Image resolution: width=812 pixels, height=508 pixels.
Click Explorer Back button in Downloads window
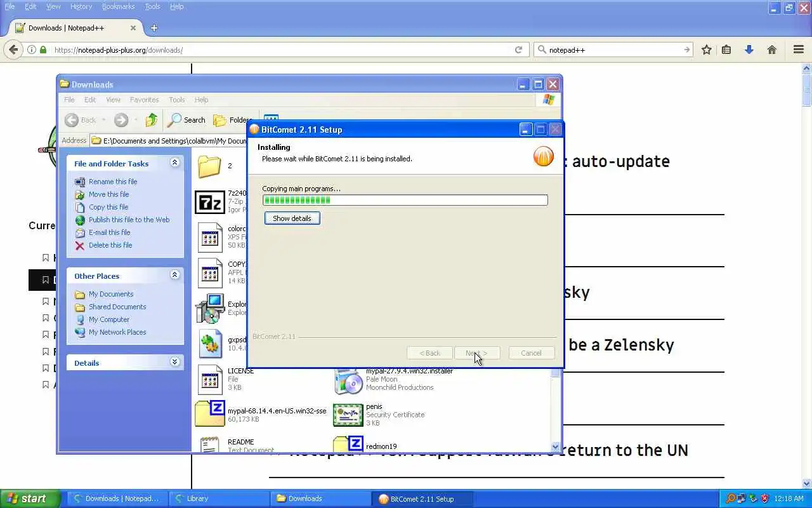point(81,120)
